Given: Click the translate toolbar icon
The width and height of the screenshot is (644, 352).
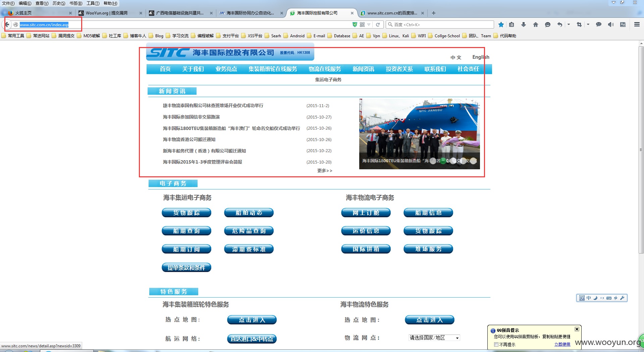Looking at the screenshot, I should pyautogui.click(x=623, y=25).
